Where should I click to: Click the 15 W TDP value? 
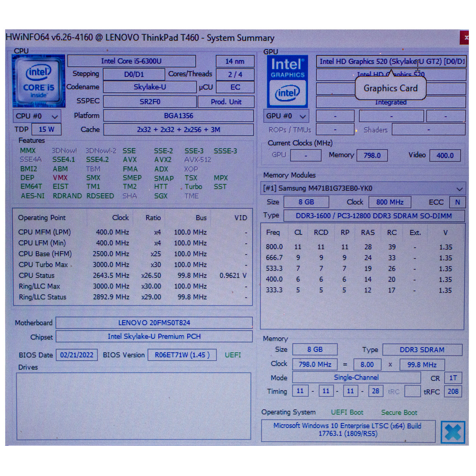46,130
